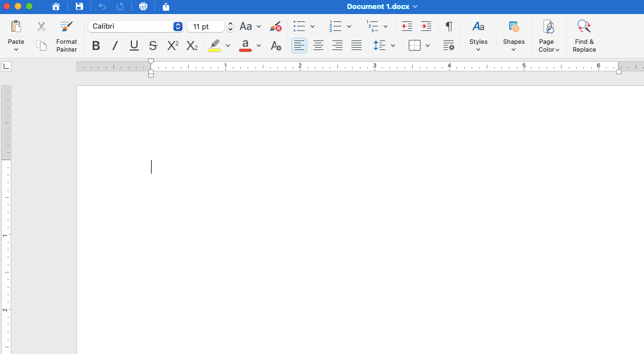Share the document

pos(166,7)
